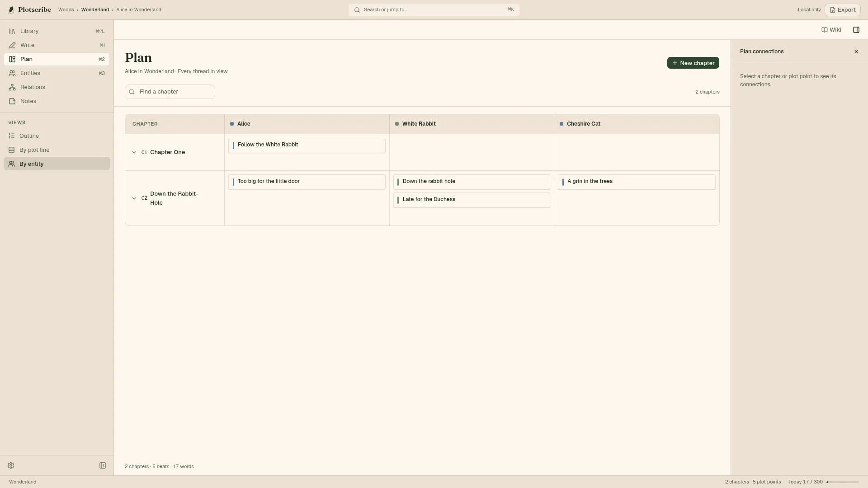Click the Export document icon
Viewport: 868px width, 488px height.
click(x=833, y=10)
